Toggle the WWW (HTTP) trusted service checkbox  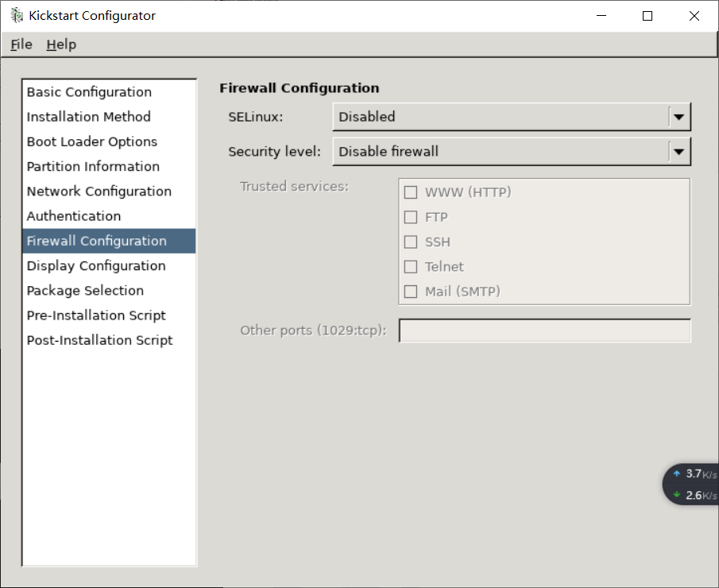tap(411, 192)
